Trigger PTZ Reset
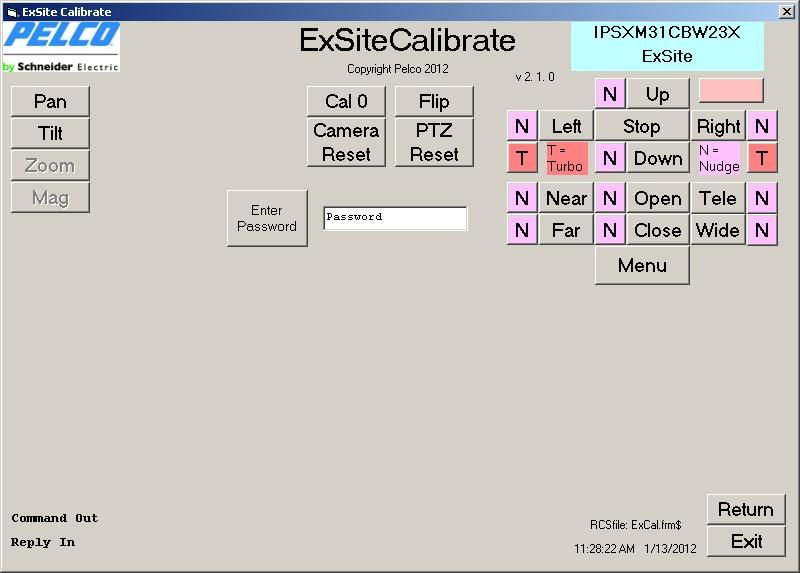 [434, 142]
